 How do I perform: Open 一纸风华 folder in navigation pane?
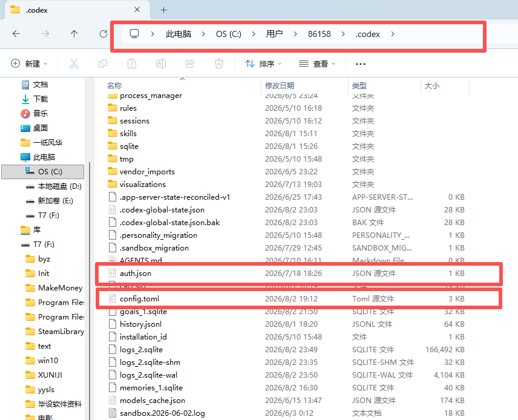[42, 142]
